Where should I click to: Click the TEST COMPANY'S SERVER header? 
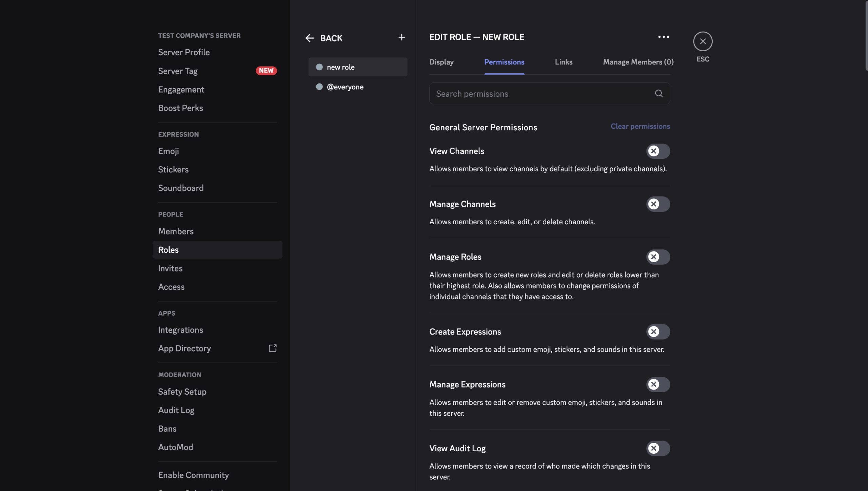click(x=199, y=36)
